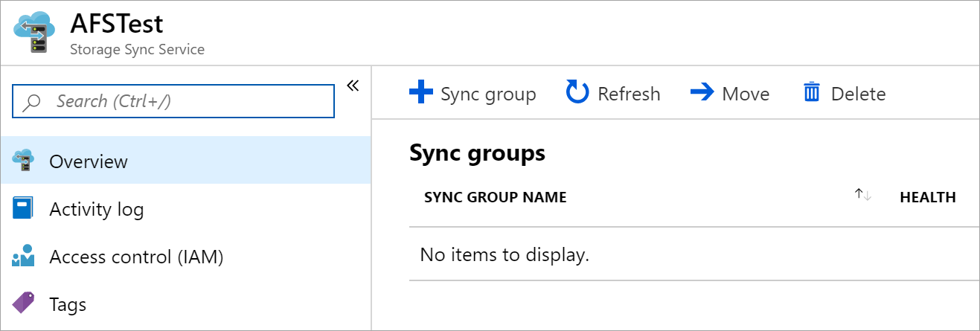Viewport: 980px width, 331px height.
Task: Collapse the sidebar with double chevron
Action: tap(353, 86)
